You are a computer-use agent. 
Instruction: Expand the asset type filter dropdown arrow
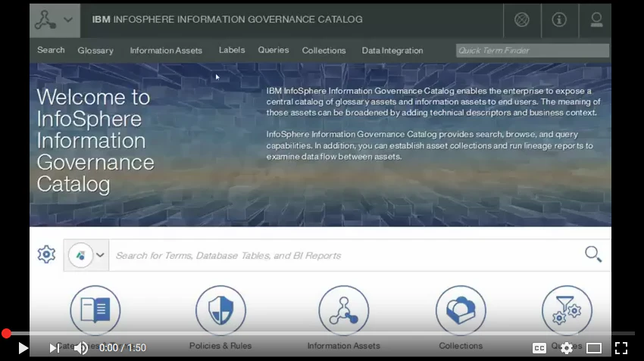coord(100,255)
